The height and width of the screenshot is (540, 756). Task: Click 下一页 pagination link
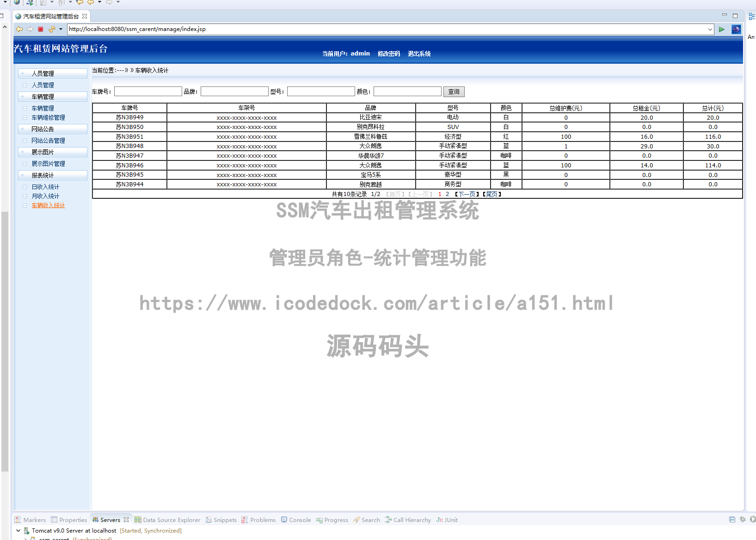click(466, 194)
